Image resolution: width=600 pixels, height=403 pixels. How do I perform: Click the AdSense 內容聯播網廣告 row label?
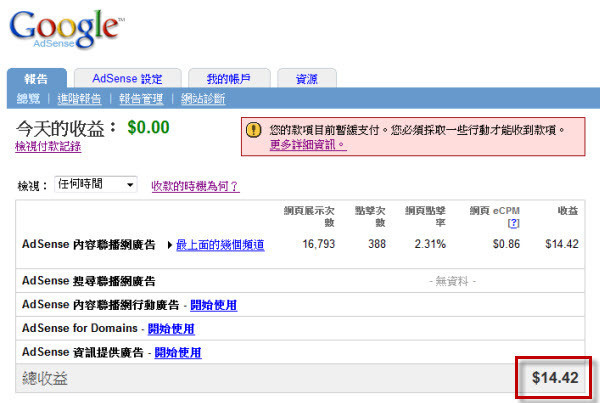[x=89, y=244]
